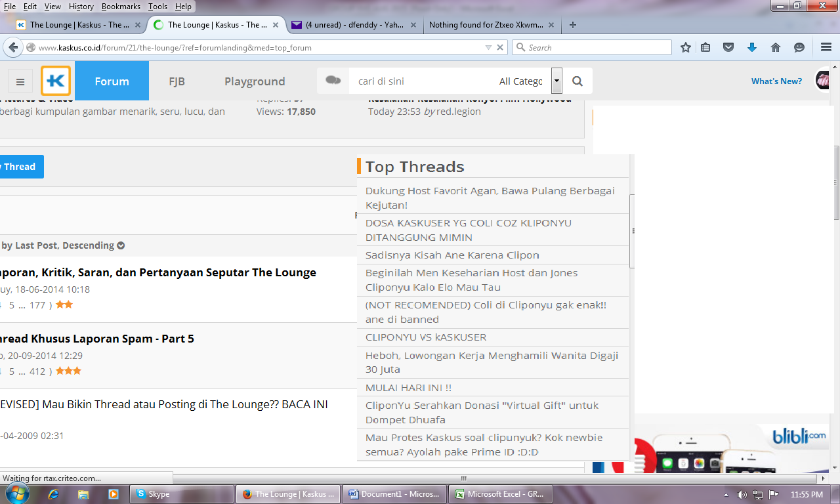Open the Tools menu
840x504 pixels.
[158, 6]
